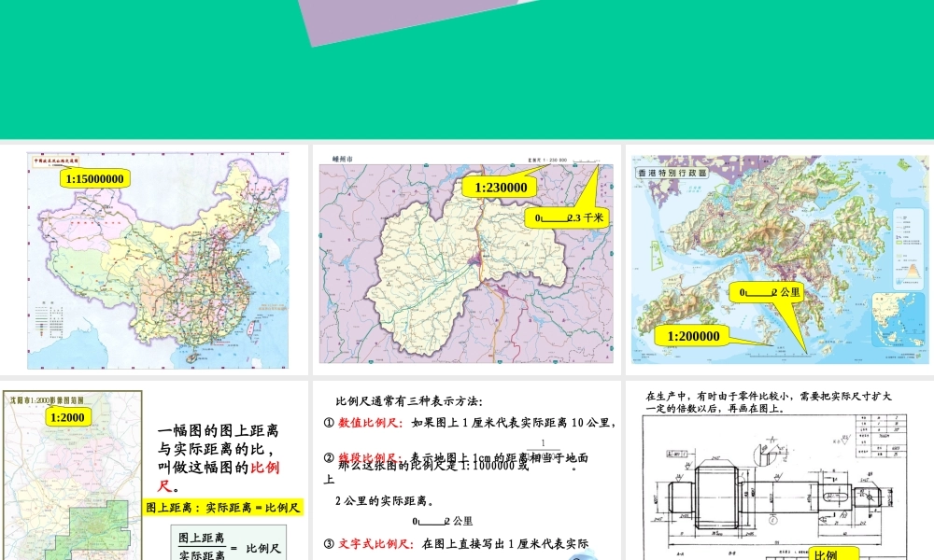
Task: Click the highlighted '图上距离：实际距离＝比例尺' formula
Action: tap(223, 508)
